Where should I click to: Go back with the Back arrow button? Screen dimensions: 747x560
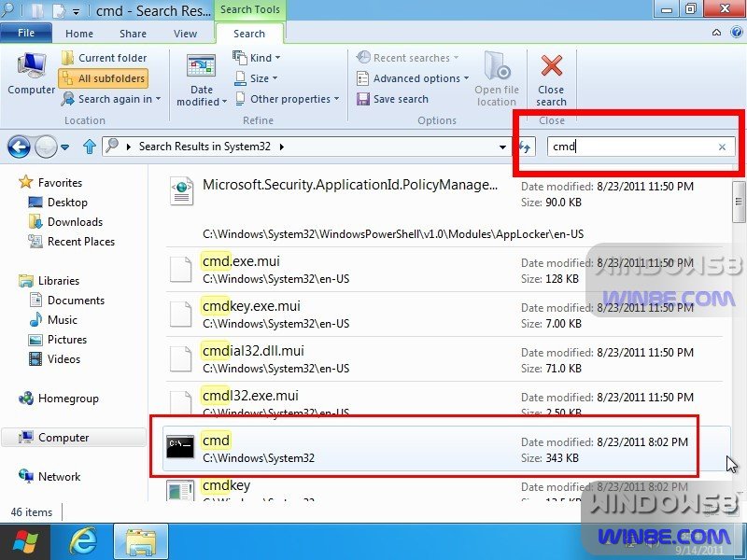19,147
